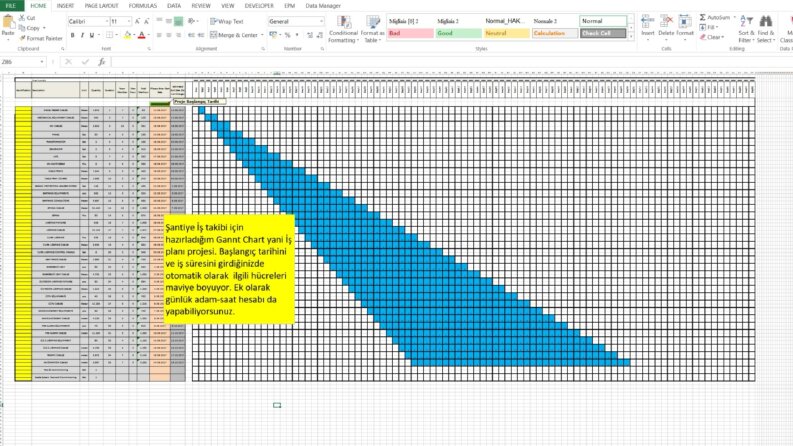This screenshot has height=446, width=793.
Task: Click the AutoSum sigma icon
Action: [x=702, y=17]
